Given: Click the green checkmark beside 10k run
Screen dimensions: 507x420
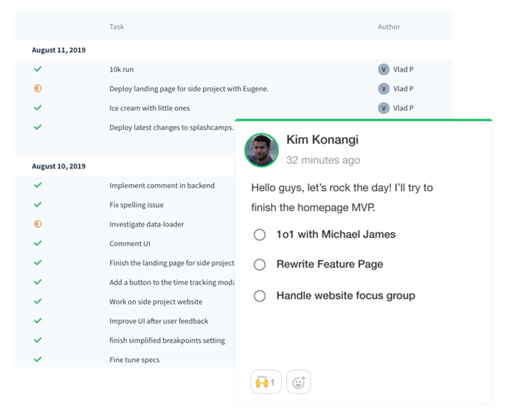Looking at the screenshot, I should [37, 69].
